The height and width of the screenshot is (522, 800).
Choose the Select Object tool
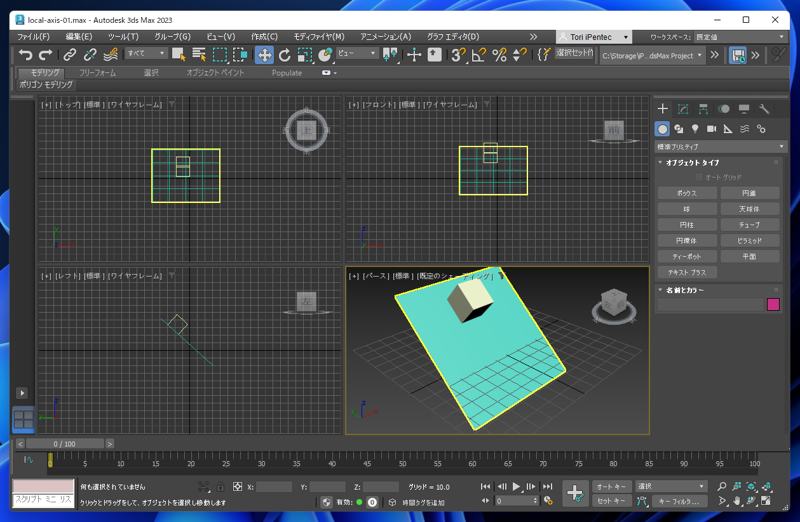tap(179, 55)
